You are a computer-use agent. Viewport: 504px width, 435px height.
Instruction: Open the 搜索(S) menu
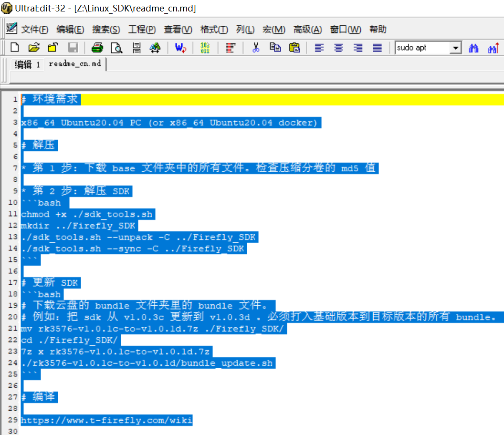click(106, 30)
